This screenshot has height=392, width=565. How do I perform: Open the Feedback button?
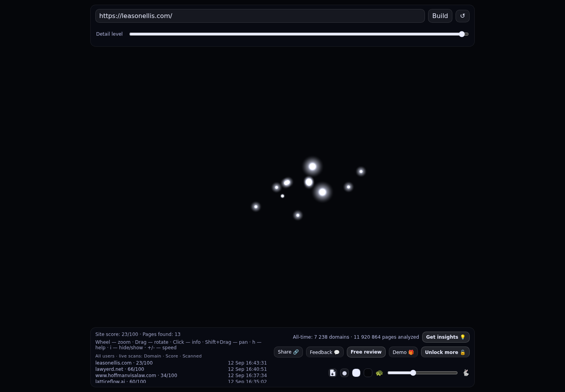coord(325,352)
